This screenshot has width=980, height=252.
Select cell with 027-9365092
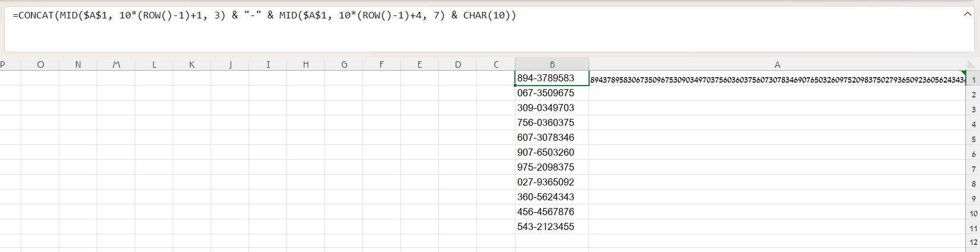[552, 182]
